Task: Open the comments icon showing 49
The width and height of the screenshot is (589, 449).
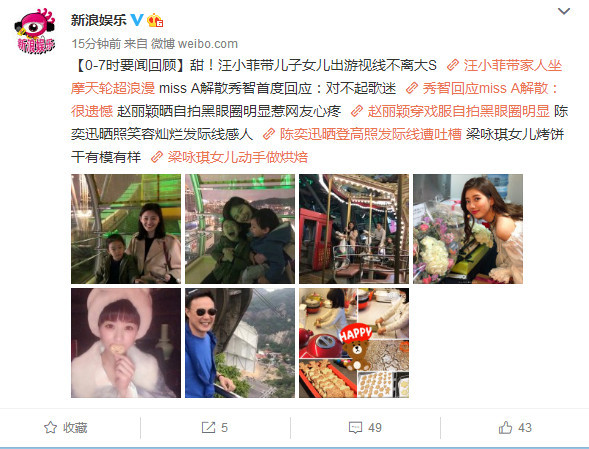Action: pos(365,428)
